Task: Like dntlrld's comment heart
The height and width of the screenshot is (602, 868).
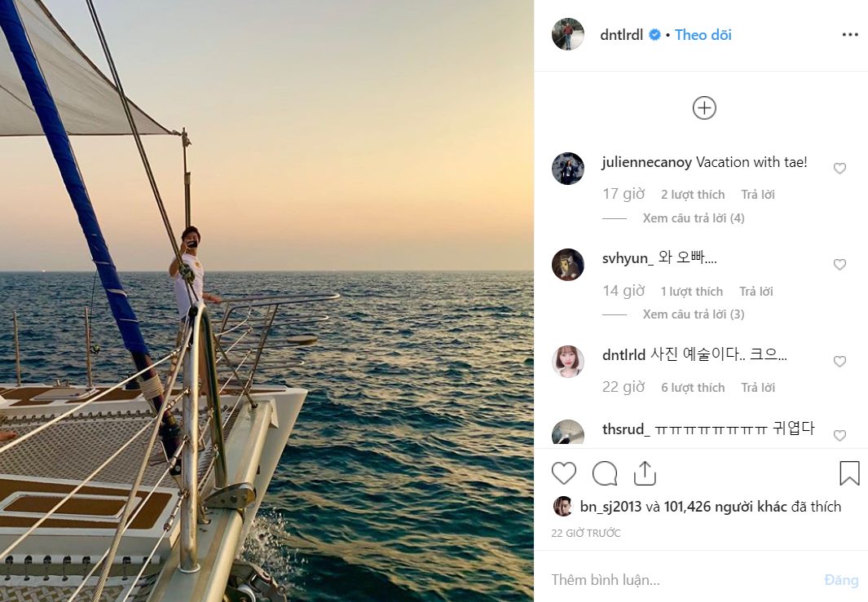Action: pos(839,362)
